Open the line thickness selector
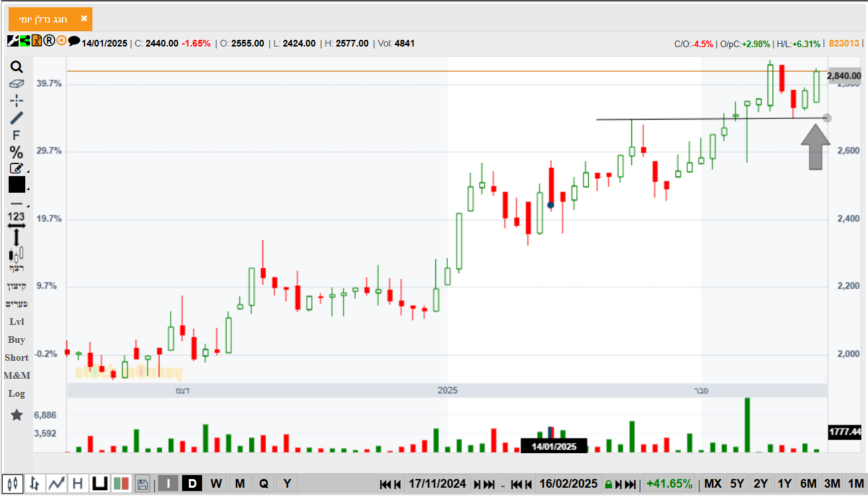Viewport: 868px width, 497px height. 17,203
